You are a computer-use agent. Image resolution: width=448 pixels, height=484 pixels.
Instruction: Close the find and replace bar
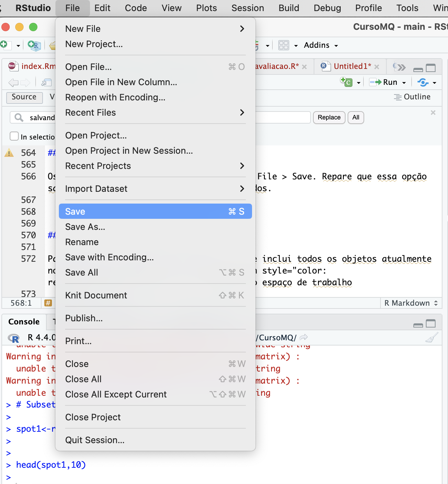tap(433, 113)
